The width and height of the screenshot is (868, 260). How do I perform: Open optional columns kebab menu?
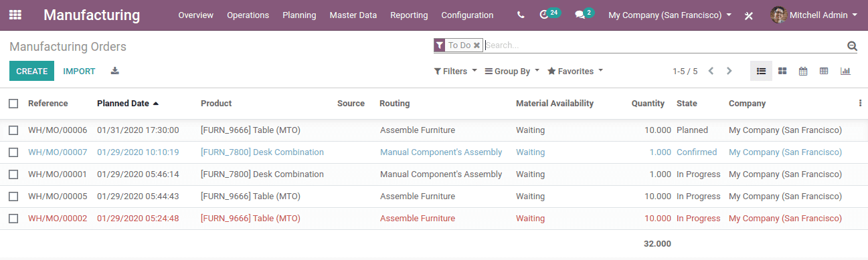(x=860, y=103)
